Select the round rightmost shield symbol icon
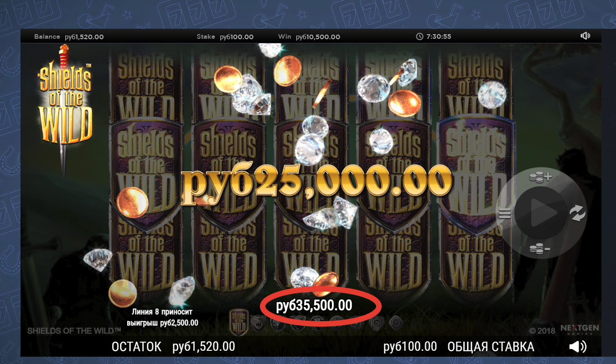Viewport: 616px width, 364px height. tap(395, 323)
